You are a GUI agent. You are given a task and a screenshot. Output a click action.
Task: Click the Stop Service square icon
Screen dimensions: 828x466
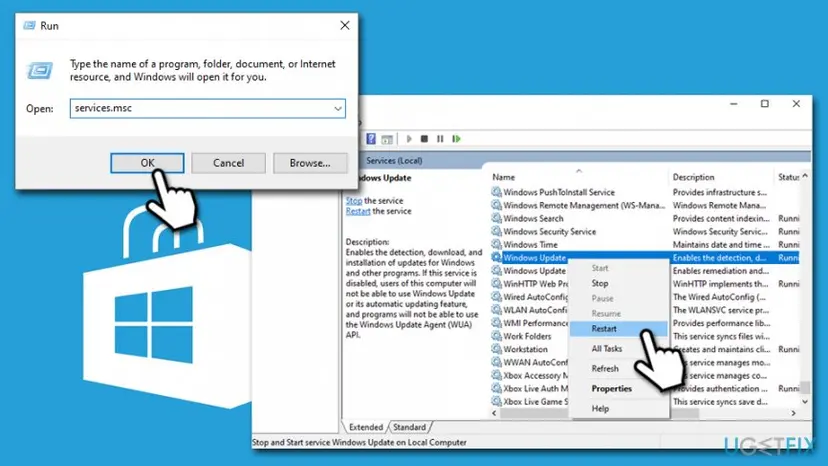[424, 139]
